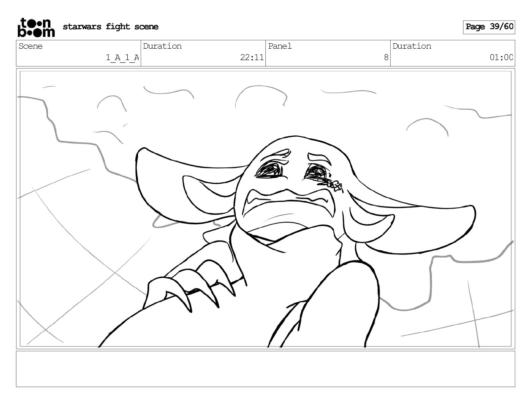The height and width of the screenshot is (411, 532).
Task: Click the storyboard panel drawing
Action: pyautogui.click(x=265, y=209)
